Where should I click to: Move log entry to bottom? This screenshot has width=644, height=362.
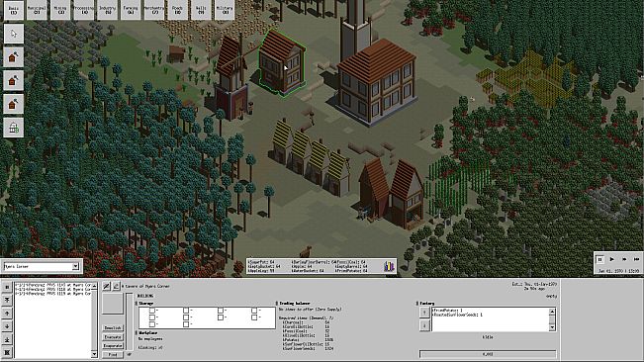tap(7, 339)
